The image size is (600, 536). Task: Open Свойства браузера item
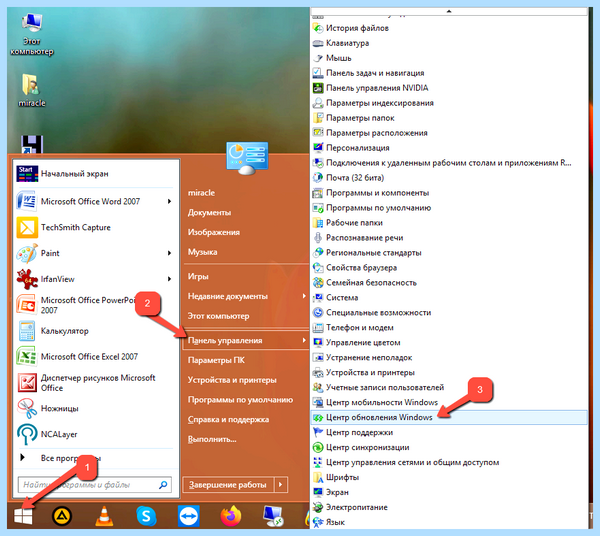tap(449, 268)
